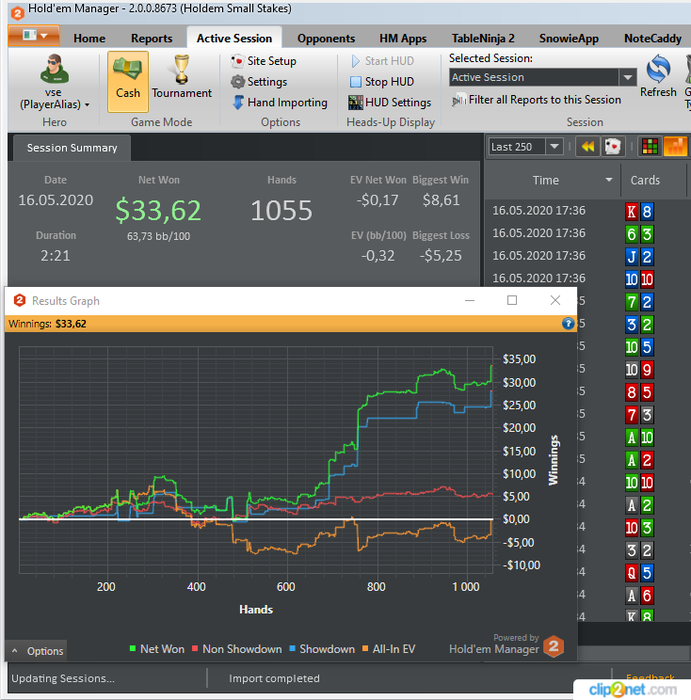Select the hand with 8 5 cards
691x700 pixels.
click(x=639, y=392)
